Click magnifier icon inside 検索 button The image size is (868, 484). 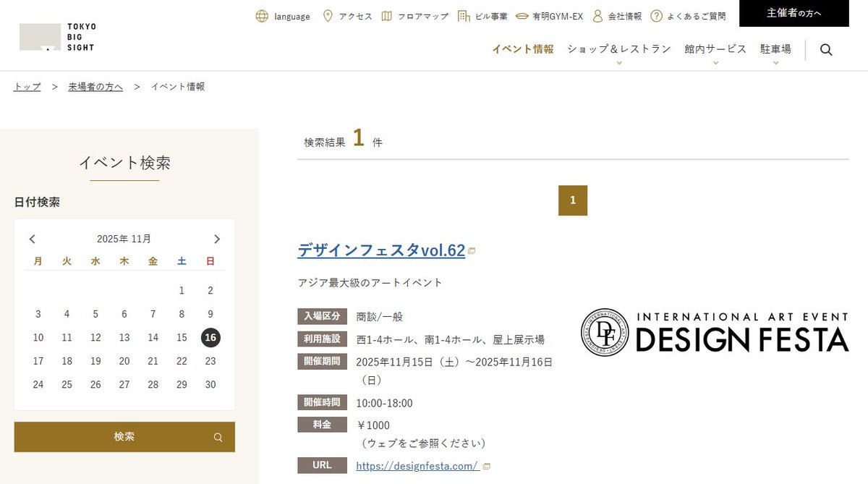click(x=218, y=437)
